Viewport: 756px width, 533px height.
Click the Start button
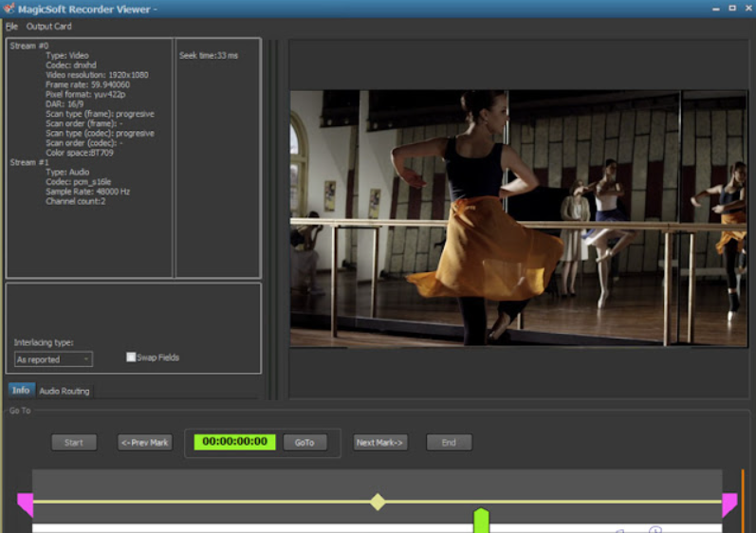[x=74, y=442]
